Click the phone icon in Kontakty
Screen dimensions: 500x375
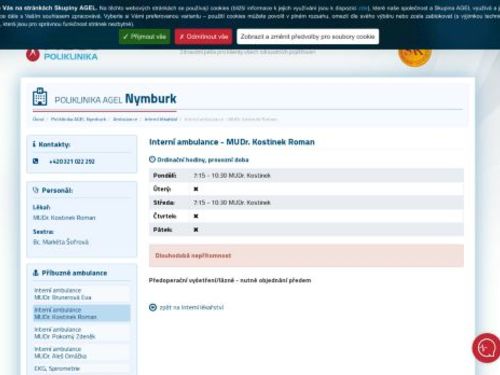point(35,161)
